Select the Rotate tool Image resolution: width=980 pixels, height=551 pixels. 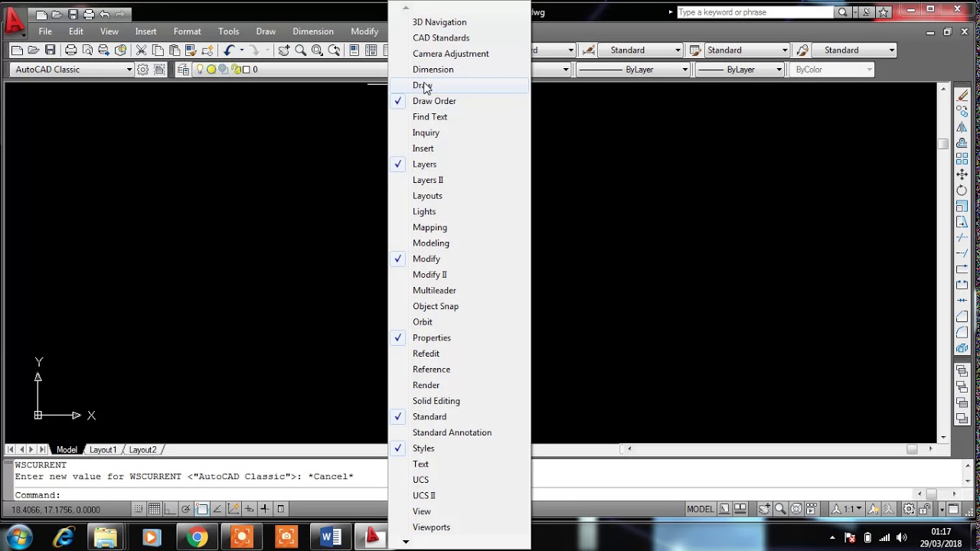coord(962,191)
